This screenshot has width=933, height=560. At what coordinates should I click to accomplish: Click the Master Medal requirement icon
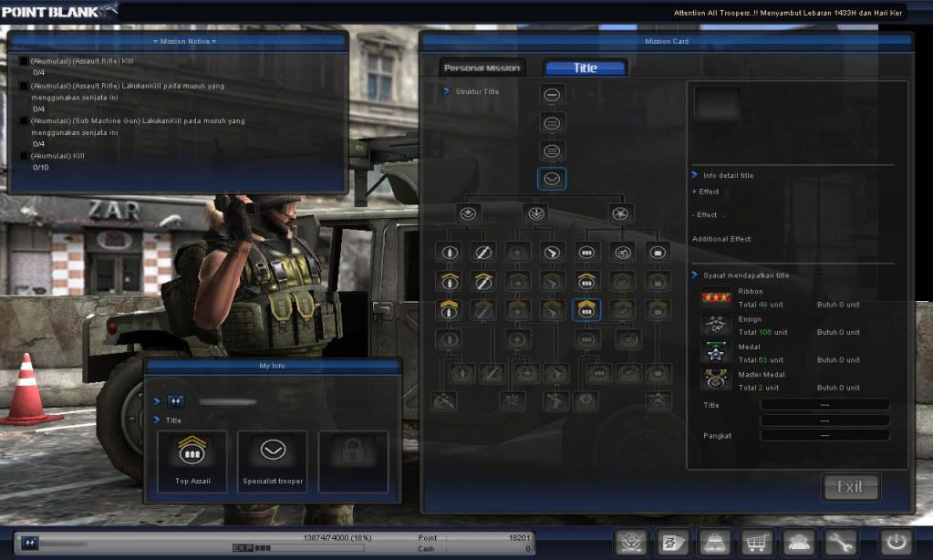pos(715,379)
